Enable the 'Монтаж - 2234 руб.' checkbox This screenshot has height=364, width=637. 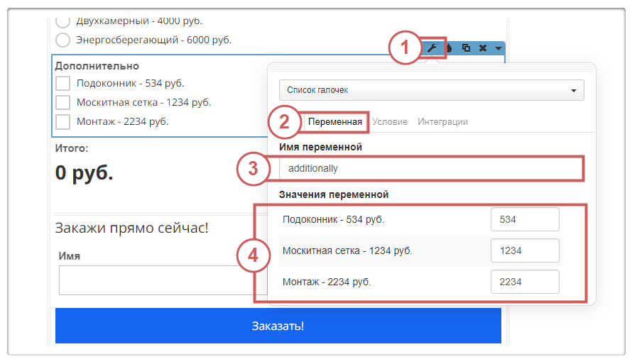point(62,121)
